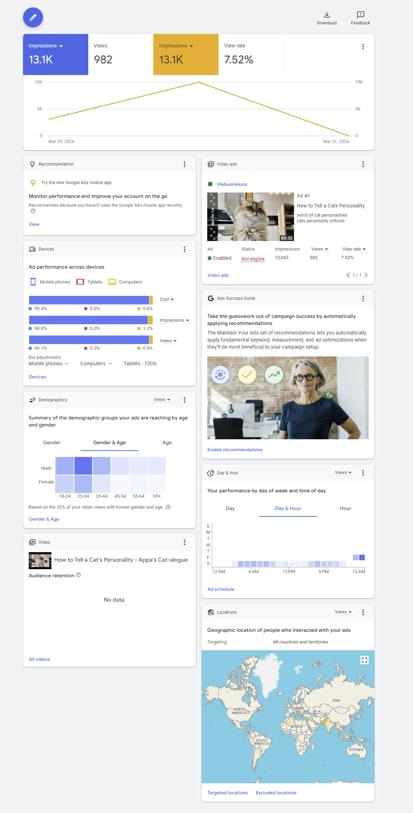Open the Ad schedule link

221,590
